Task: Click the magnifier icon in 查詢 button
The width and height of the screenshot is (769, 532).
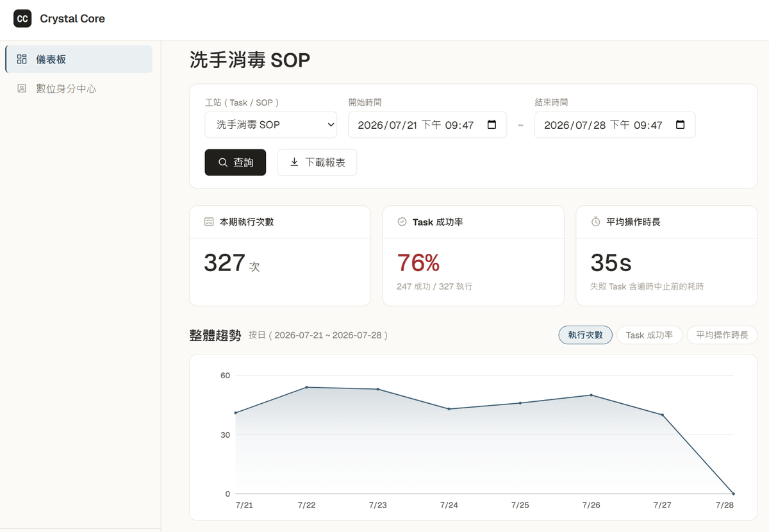Action: point(223,163)
